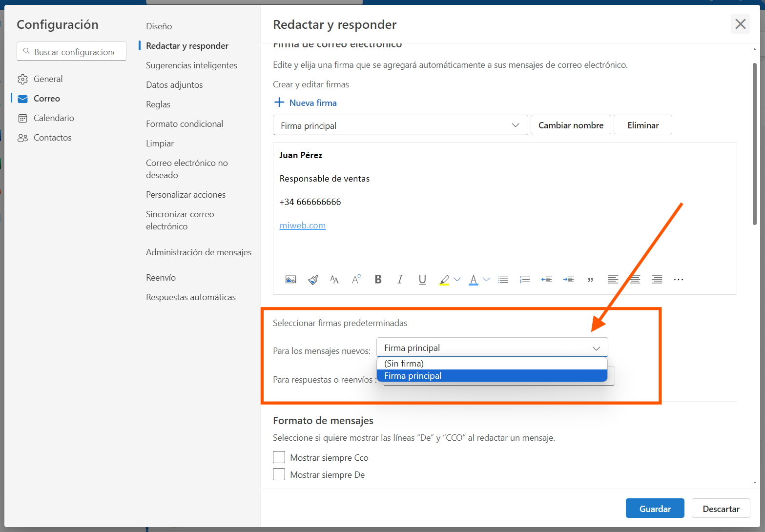Image resolution: width=765 pixels, height=532 pixels.
Task: Click the miweb.com link in signature
Action: 303,225
